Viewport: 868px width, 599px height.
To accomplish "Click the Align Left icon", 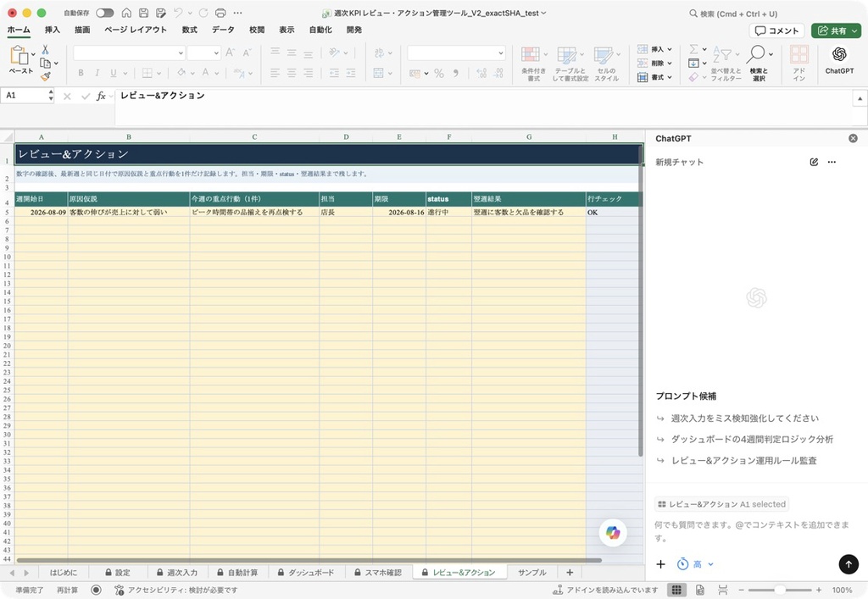I will (275, 73).
